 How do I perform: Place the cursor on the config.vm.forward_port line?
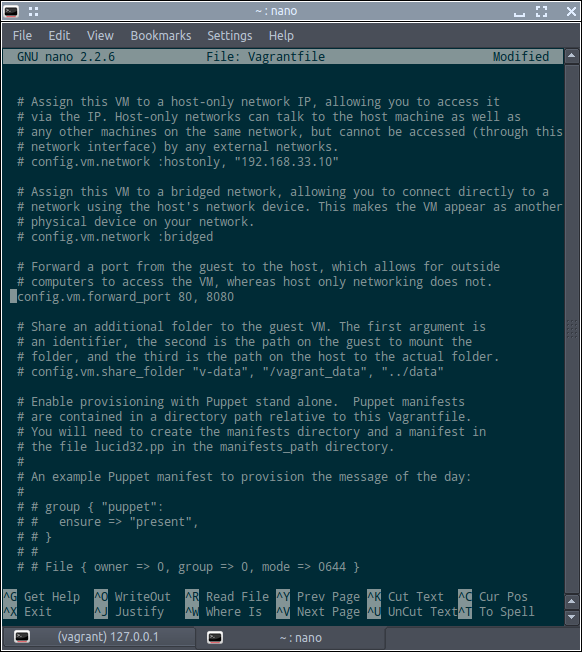click(126, 297)
